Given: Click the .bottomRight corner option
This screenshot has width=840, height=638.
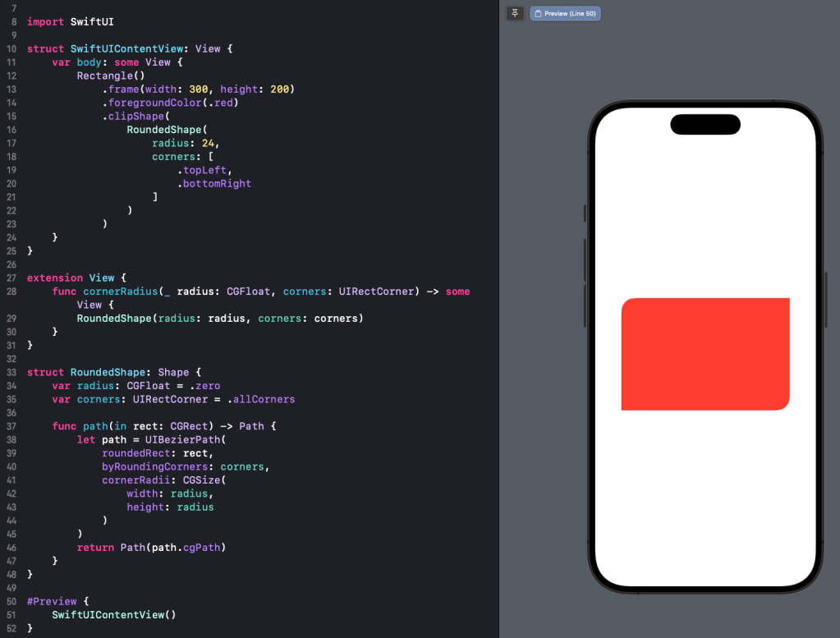Looking at the screenshot, I should [x=214, y=183].
